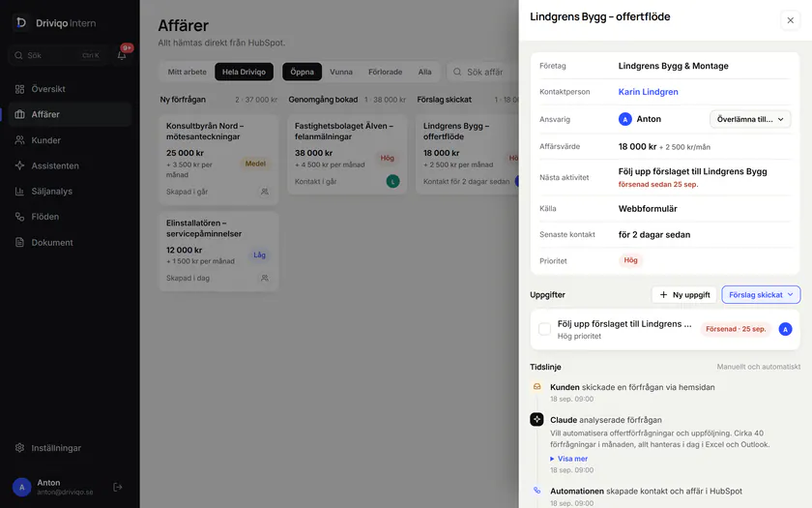This screenshot has height=508, width=812.
Task: Open the Förslag skickat stage dropdown
Action: pyautogui.click(x=761, y=294)
